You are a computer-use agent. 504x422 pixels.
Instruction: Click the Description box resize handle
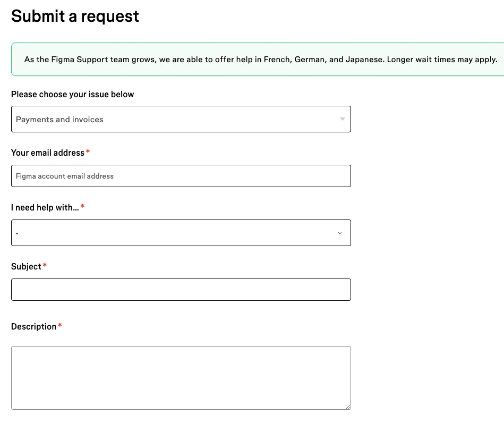tap(348, 407)
